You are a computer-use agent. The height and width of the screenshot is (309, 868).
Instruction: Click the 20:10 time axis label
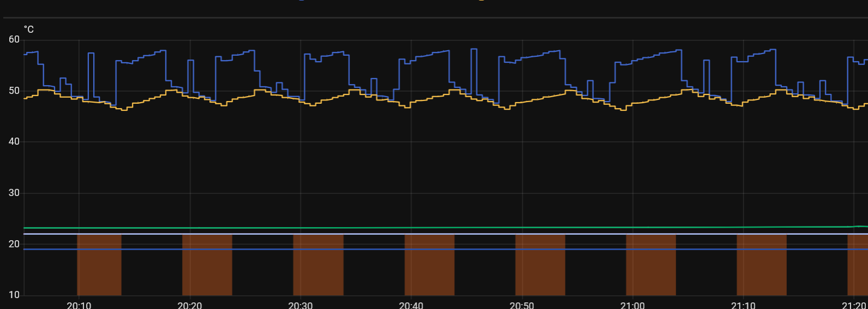79,305
